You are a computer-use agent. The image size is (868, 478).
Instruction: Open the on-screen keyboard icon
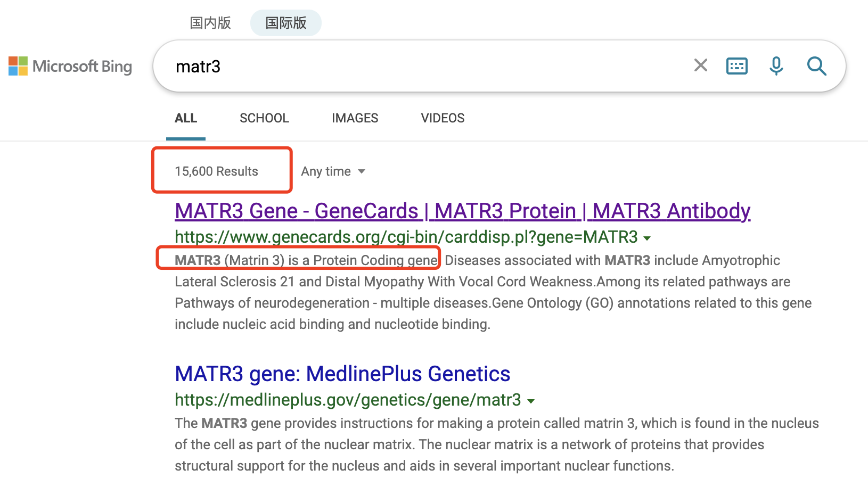(737, 66)
